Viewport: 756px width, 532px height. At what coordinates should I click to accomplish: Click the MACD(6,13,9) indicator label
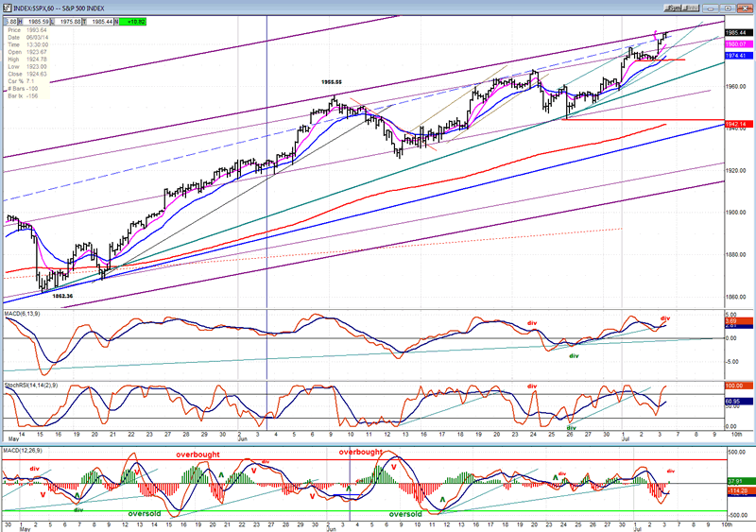(22, 314)
